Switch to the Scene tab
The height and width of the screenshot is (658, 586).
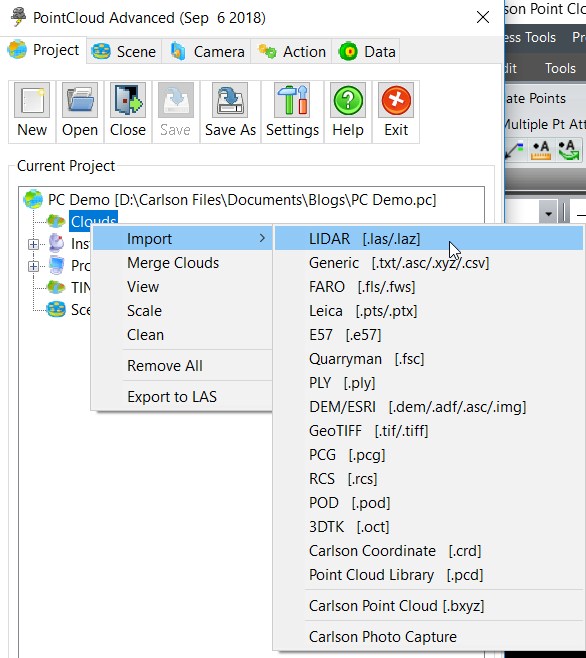[124, 52]
